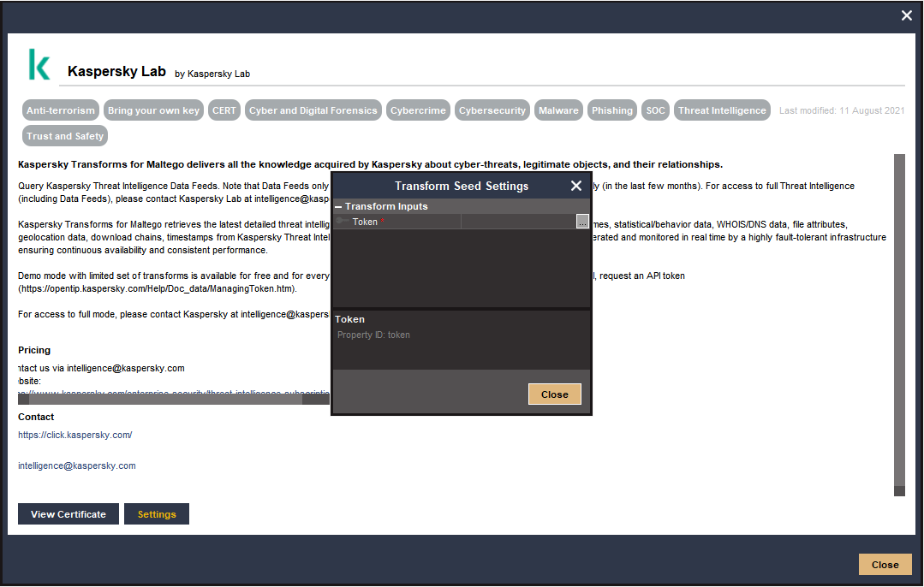The width and height of the screenshot is (924, 587).
Task: Click the Pricing heading
Action: pyautogui.click(x=34, y=350)
